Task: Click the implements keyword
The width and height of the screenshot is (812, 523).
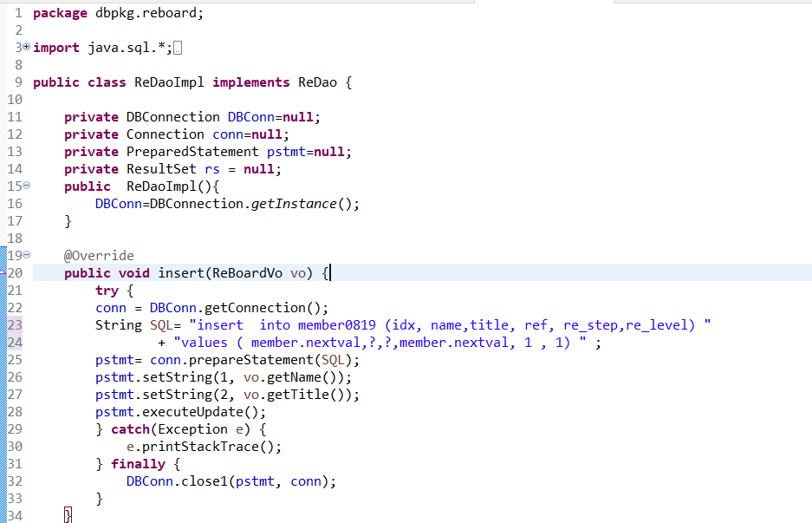Action: click(251, 82)
